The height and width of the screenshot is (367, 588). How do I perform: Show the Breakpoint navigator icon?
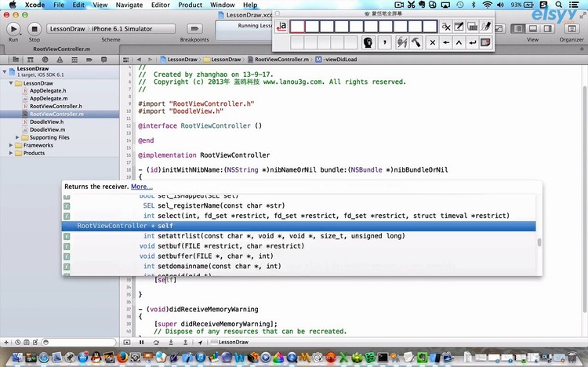[89, 60]
